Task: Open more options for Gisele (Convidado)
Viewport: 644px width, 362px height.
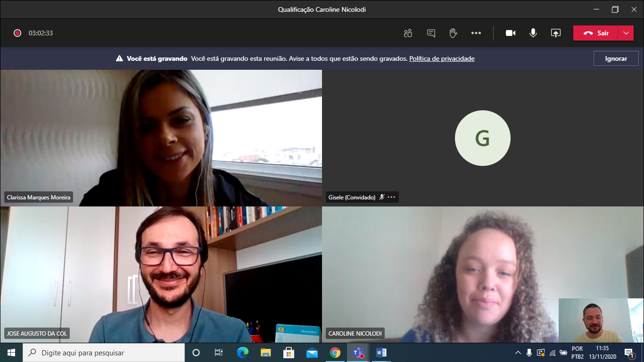Action: 391,197
